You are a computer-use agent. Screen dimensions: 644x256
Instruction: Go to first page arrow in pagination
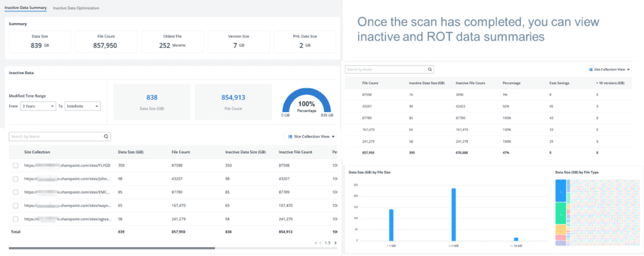[316, 243]
